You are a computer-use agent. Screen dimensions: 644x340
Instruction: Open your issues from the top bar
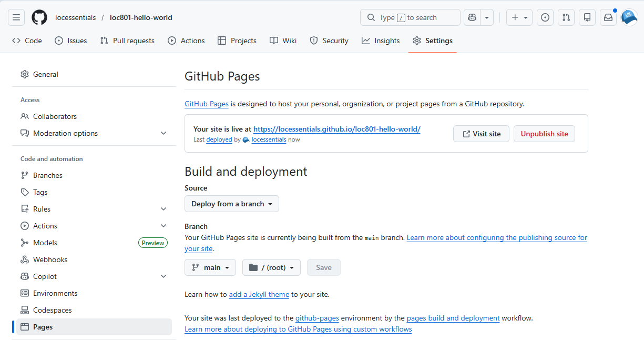pos(545,17)
